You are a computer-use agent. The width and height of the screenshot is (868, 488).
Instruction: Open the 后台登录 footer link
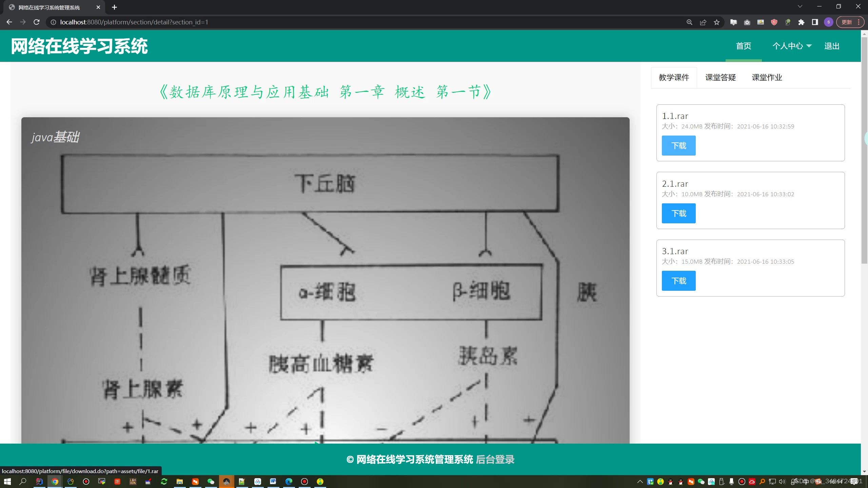[495, 460]
